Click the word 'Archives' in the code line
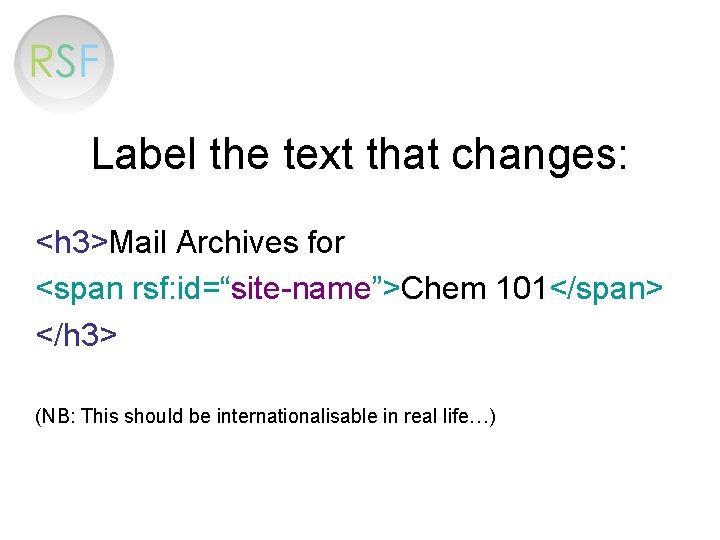 (x=237, y=242)
